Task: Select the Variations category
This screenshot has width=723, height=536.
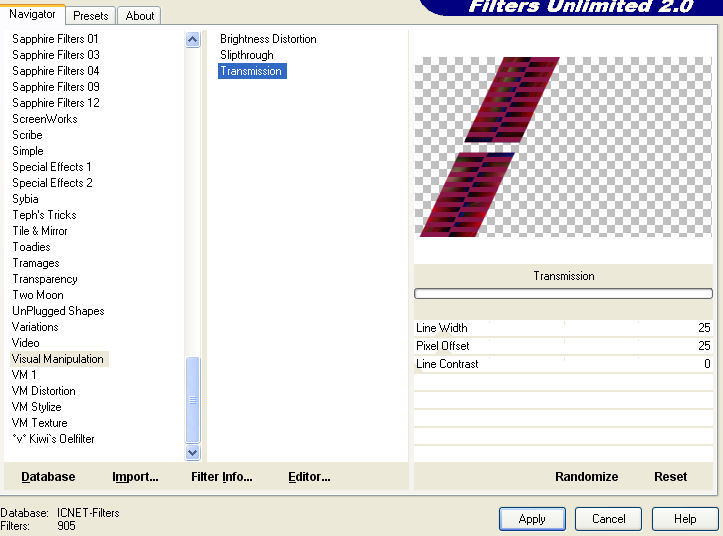Action: click(x=35, y=327)
